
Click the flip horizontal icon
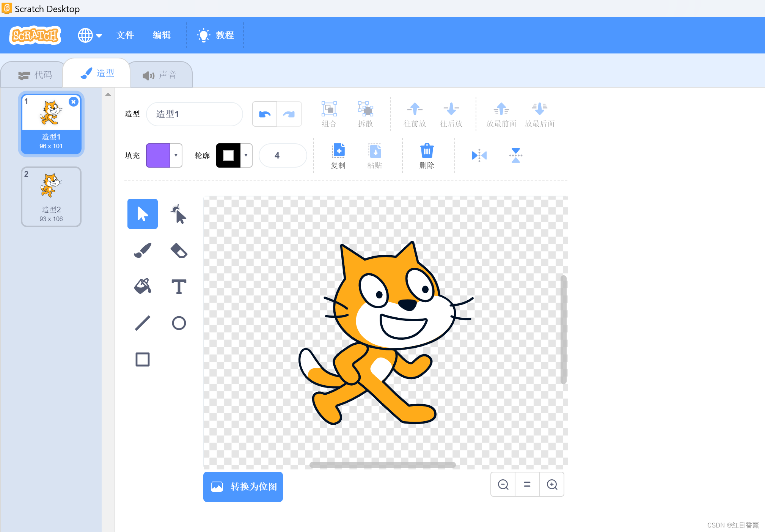(x=479, y=155)
